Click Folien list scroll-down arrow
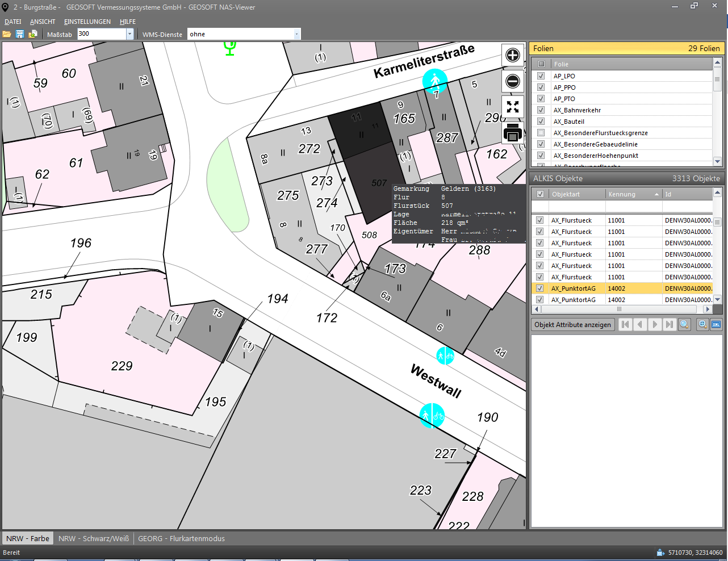 tap(717, 162)
